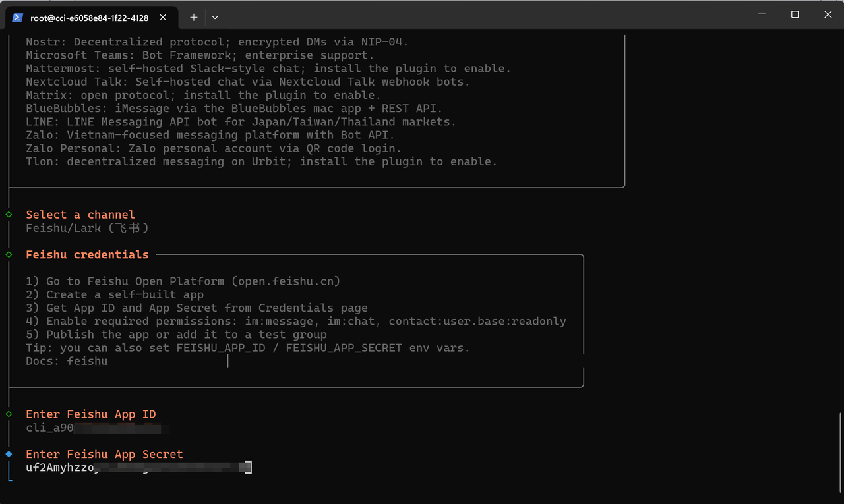Close the root@cci-e6058e84 terminal tab
The image size is (844, 504).
coord(163,18)
